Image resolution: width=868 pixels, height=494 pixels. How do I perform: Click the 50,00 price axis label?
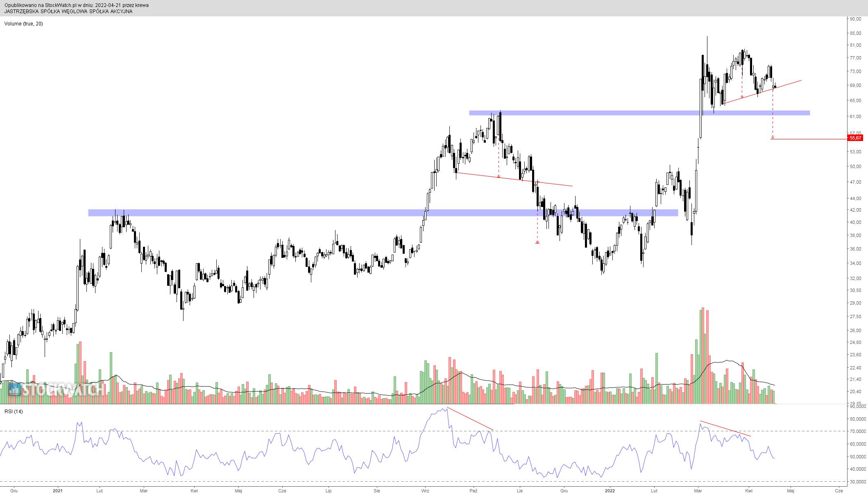[x=855, y=166]
